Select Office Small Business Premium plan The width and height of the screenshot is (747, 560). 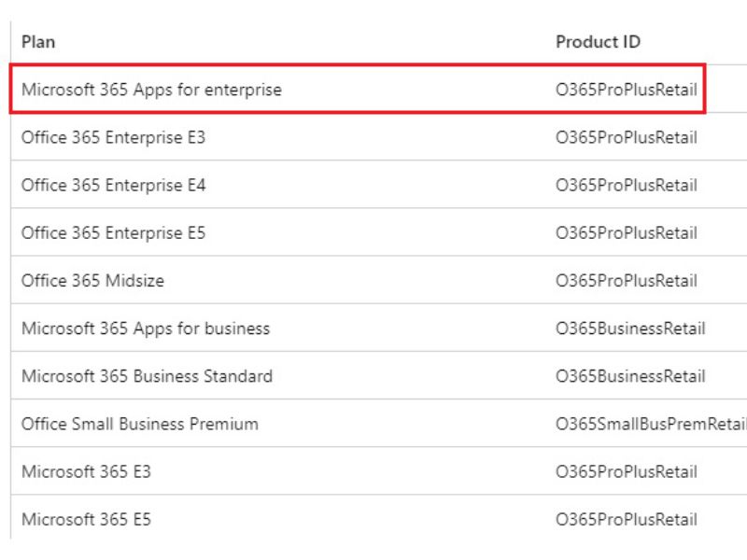coord(140,424)
